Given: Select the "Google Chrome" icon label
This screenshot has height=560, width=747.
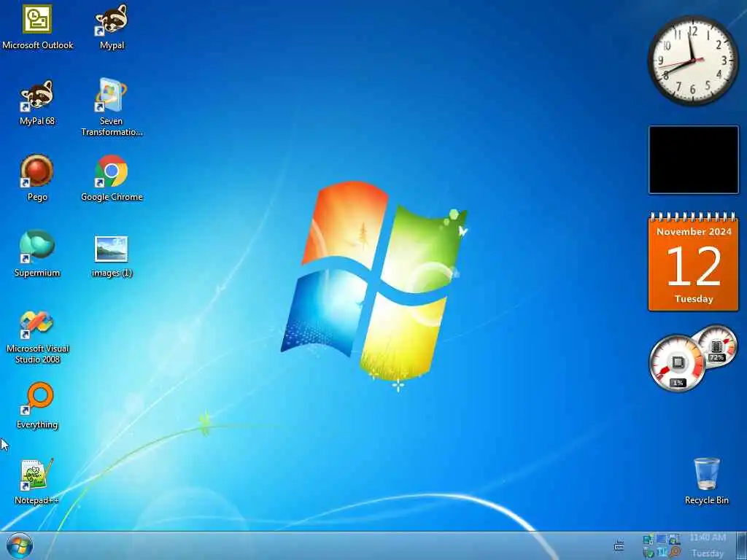Looking at the screenshot, I should click(x=112, y=197).
